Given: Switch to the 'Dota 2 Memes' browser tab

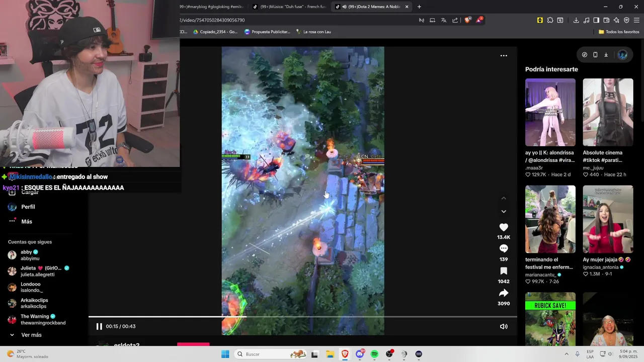Looking at the screenshot, I should [371, 7].
